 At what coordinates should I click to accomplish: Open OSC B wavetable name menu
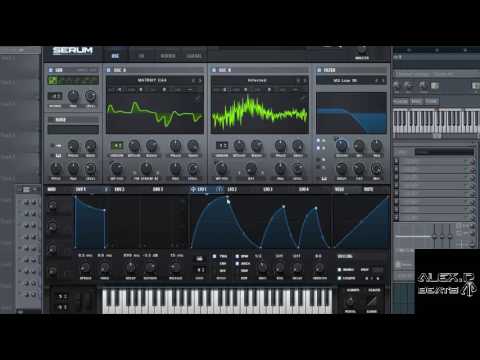pyautogui.click(x=257, y=80)
